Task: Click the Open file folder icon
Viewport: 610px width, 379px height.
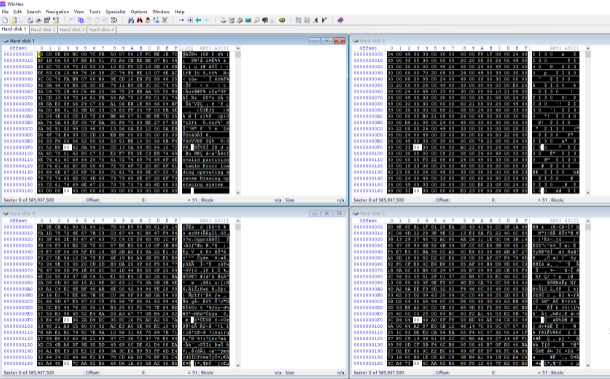Action: pos(14,20)
